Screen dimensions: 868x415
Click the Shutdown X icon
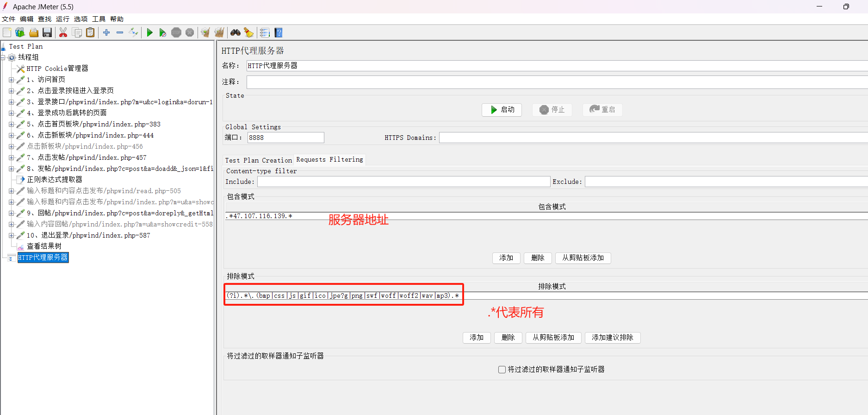pyautogui.click(x=190, y=32)
